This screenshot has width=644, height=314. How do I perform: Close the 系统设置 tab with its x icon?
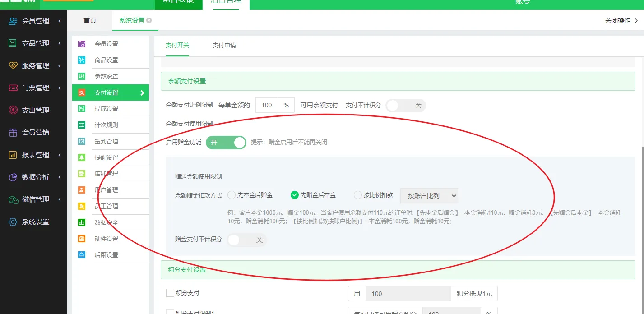coord(149,20)
